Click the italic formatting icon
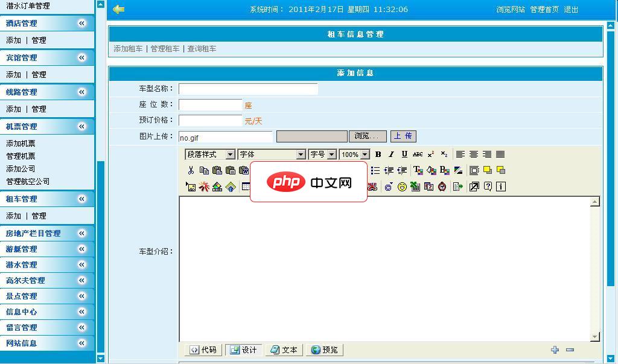Image resolution: width=618 pixels, height=364 pixels. [391, 155]
